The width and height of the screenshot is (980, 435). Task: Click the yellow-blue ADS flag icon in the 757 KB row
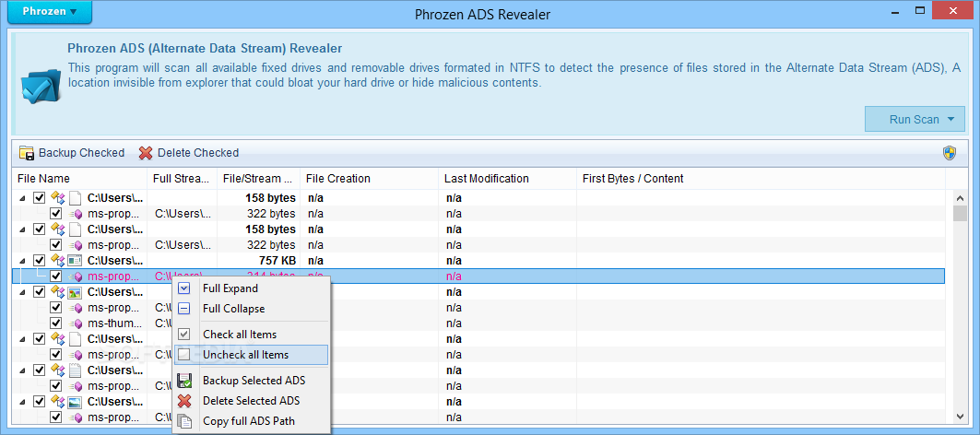coord(58,260)
